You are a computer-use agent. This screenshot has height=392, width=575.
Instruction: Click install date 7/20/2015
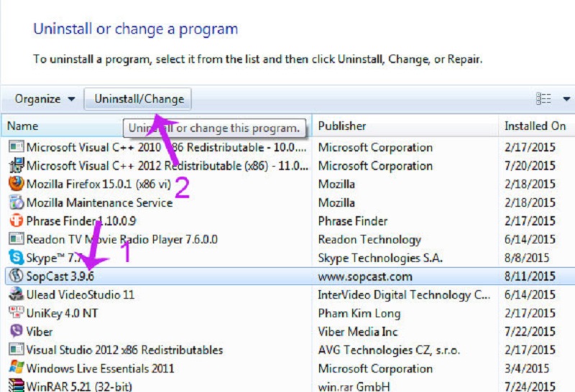tap(530, 166)
